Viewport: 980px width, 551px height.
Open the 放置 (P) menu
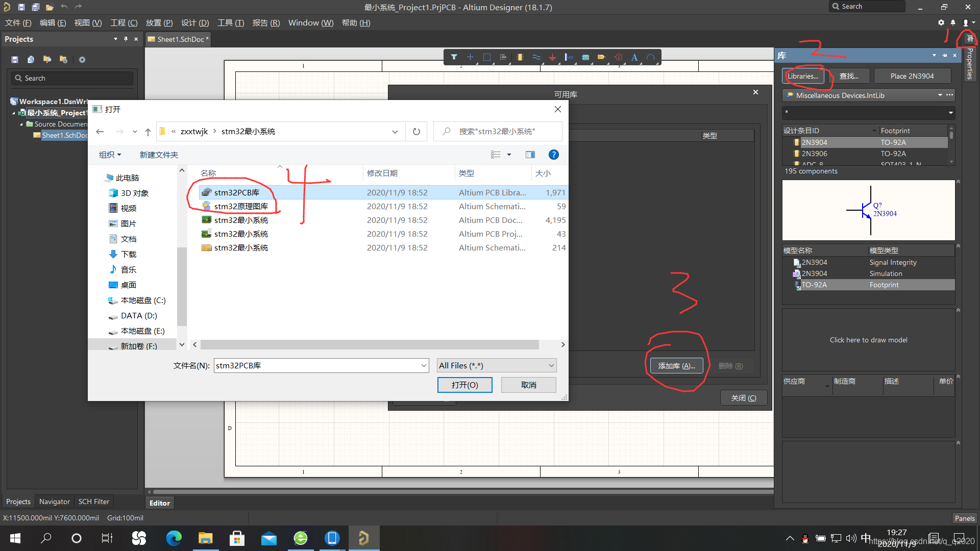[x=159, y=23]
